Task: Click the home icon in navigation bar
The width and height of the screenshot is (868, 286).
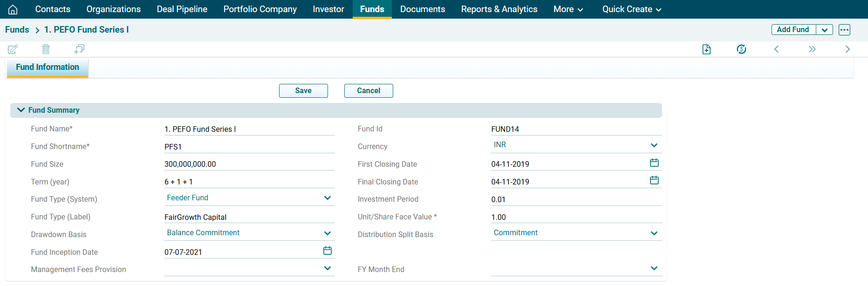Action: [x=13, y=9]
